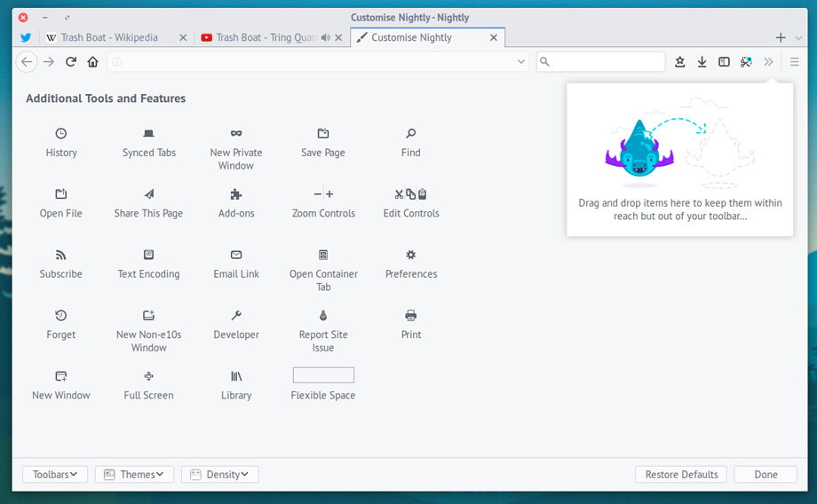Select the Library books icon
The height and width of the screenshot is (504, 817).
click(x=236, y=376)
